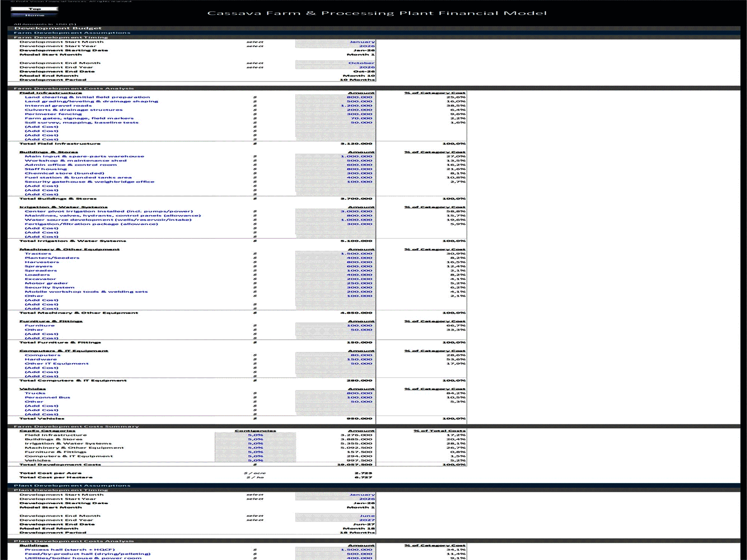Select the Land clearing & initial field preparation amount cell
Screen dimensions: 747x560
335,97
